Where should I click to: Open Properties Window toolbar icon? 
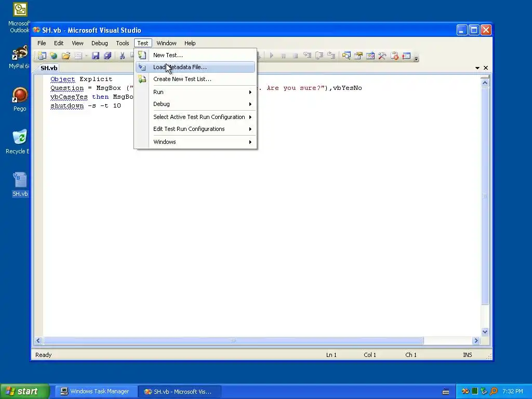coord(358,56)
